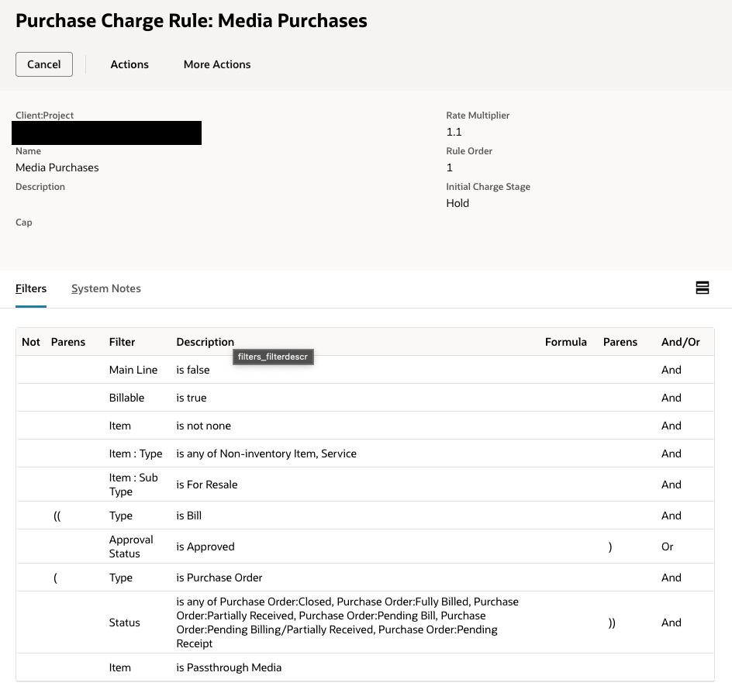Select the Not column header
732x700 pixels.
point(31,342)
